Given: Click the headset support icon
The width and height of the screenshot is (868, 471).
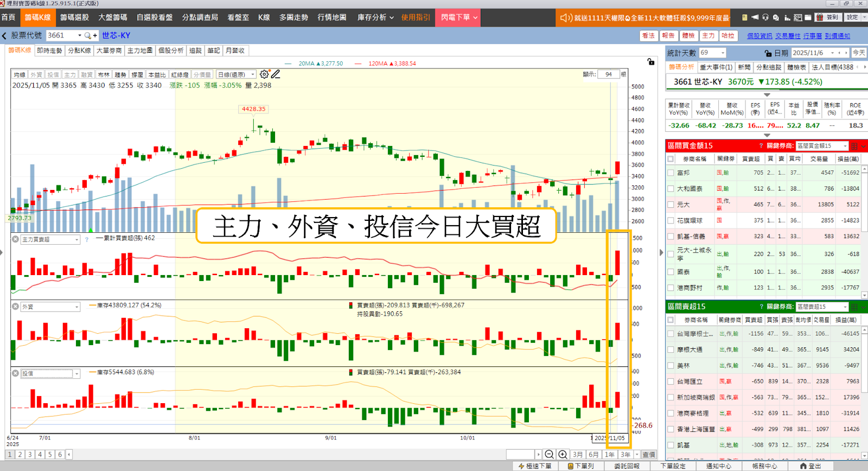Looking at the screenshot, I should click(765, 17).
